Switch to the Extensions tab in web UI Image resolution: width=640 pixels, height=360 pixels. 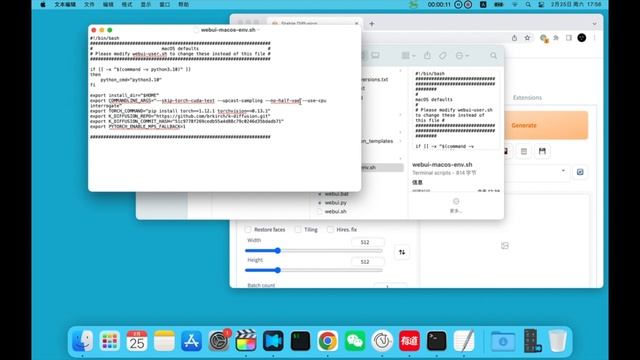(x=527, y=98)
